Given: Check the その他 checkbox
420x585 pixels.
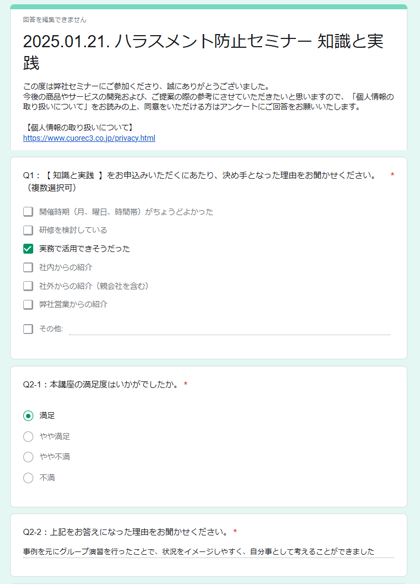Looking at the screenshot, I should click(x=28, y=329).
